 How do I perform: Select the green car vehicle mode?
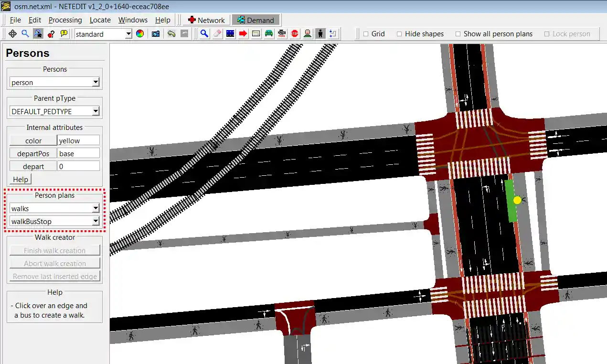click(x=269, y=34)
